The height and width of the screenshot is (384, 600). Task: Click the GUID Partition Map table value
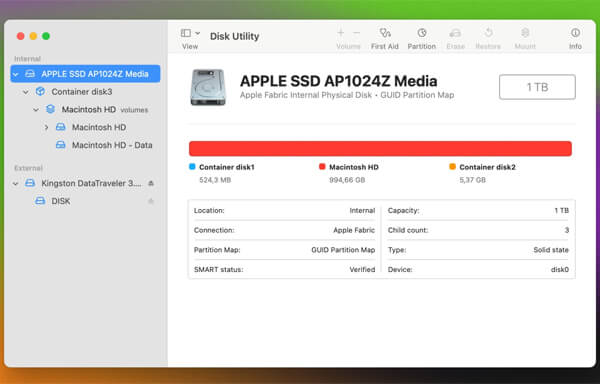(x=343, y=250)
